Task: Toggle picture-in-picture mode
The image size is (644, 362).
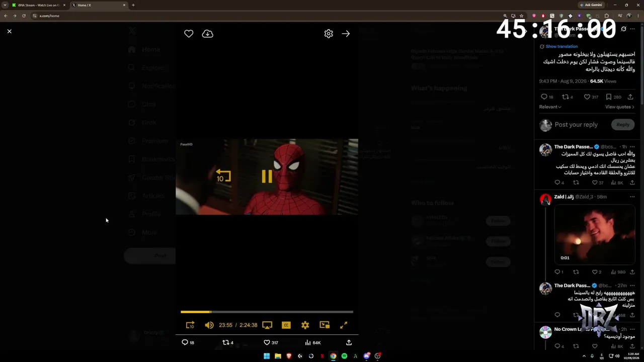Action: point(325,325)
